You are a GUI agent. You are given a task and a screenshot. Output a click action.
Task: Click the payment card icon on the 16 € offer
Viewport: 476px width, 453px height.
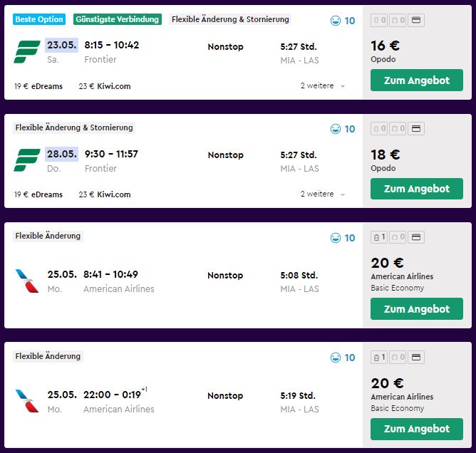pyautogui.click(x=416, y=21)
